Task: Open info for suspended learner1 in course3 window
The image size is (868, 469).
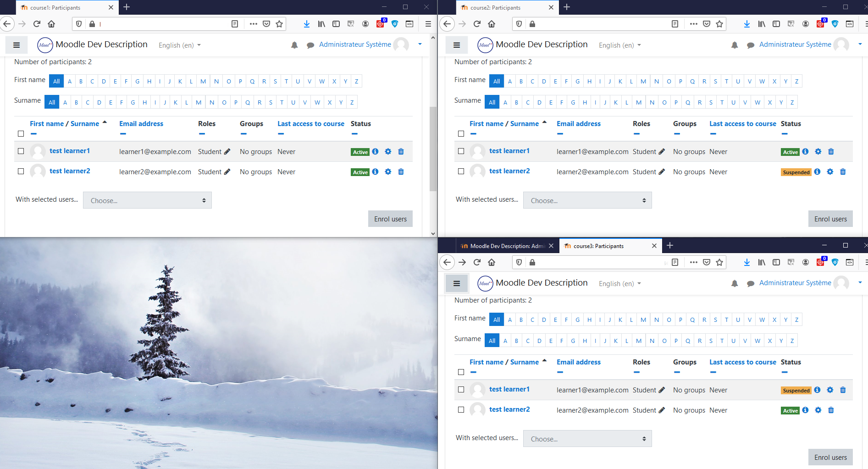Action: [x=817, y=390]
